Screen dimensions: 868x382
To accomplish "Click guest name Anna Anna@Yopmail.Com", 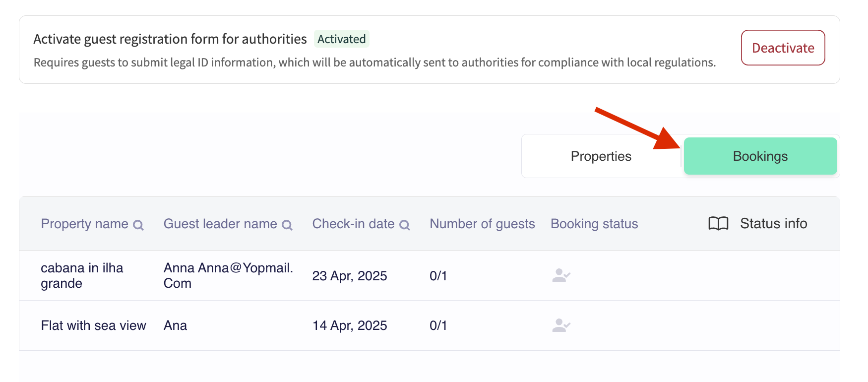I will click(x=228, y=275).
